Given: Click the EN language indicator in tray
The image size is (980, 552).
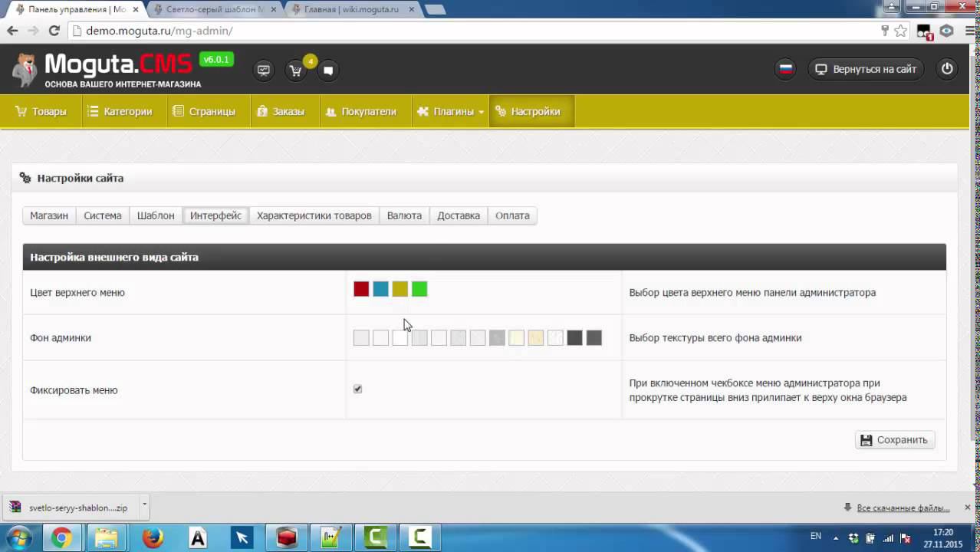Looking at the screenshot, I should 816,537.
